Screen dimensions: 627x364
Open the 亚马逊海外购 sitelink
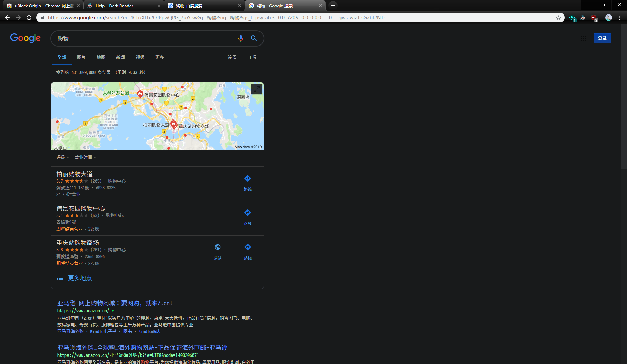70,332
